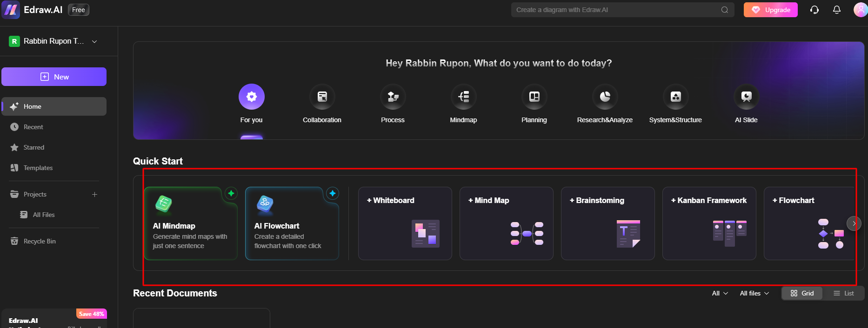Click the Brainstoming card illustration
Image resolution: width=868 pixels, height=328 pixels.
pyautogui.click(x=628, y=234)
